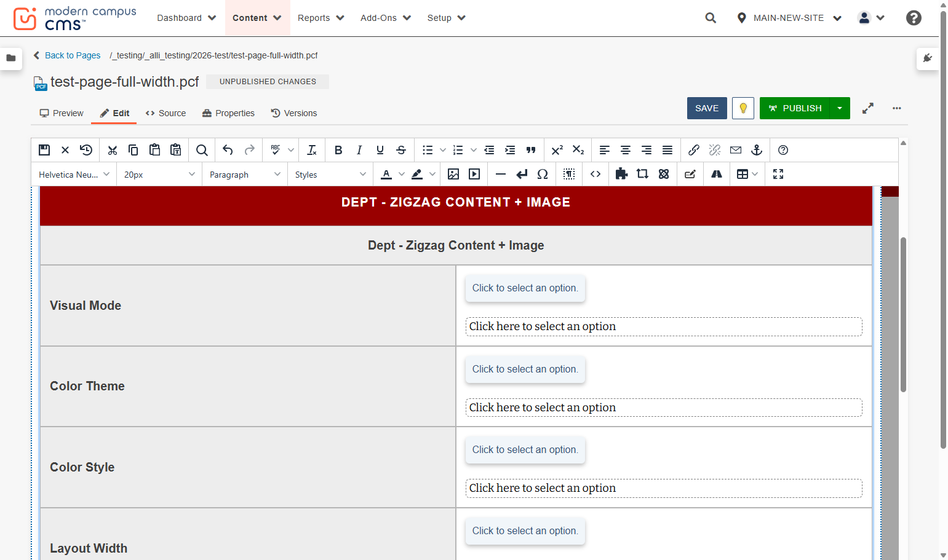Toggle italic formatting
This screenshot has height=560, width=948.
(x=359, y=150)
